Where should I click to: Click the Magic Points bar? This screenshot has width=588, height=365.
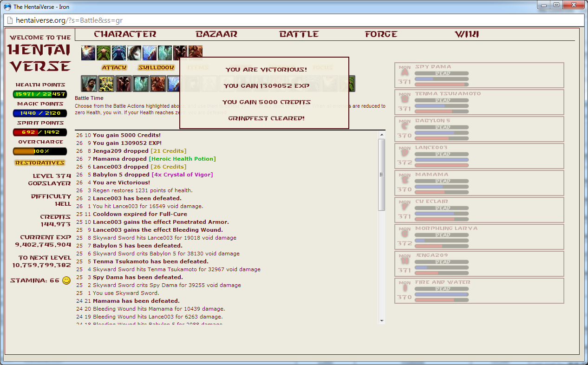(40, 113)
